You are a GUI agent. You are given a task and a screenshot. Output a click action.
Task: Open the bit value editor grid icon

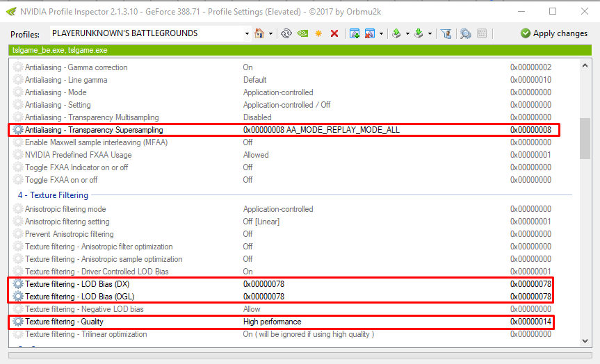click(482, 33)
